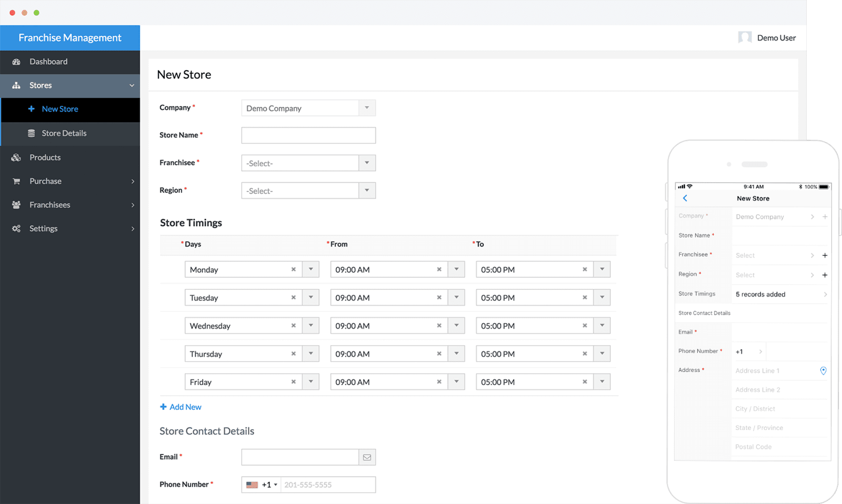Screen dimensions: 842x504
Task: Clear the Monday day selection
Action: (x=294, y=269)
